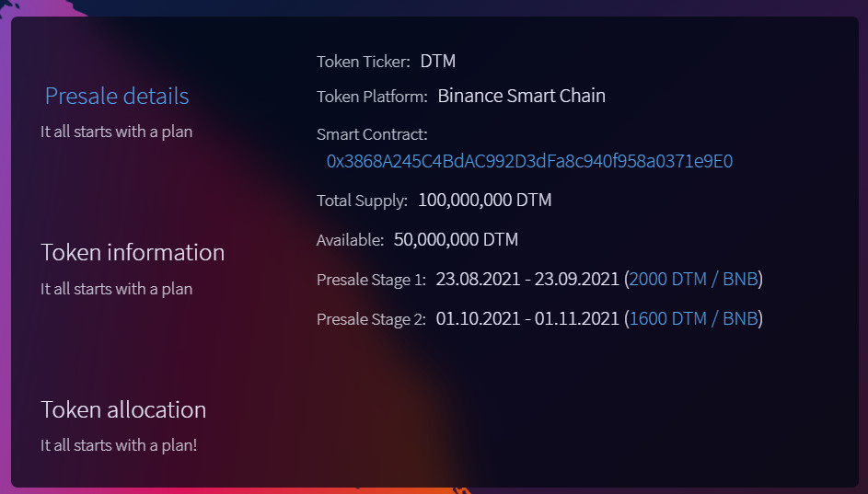This screenshot has width=868, height=494.
Task: Open the Presale details tab
Action: (117, 96)
